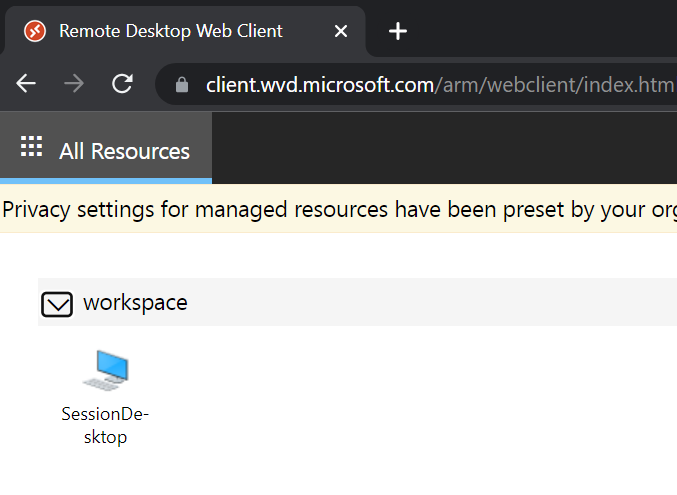Click the Remote Desktop favicon in tab
This screenshot has width=677, height=495.
click(34, 31)
